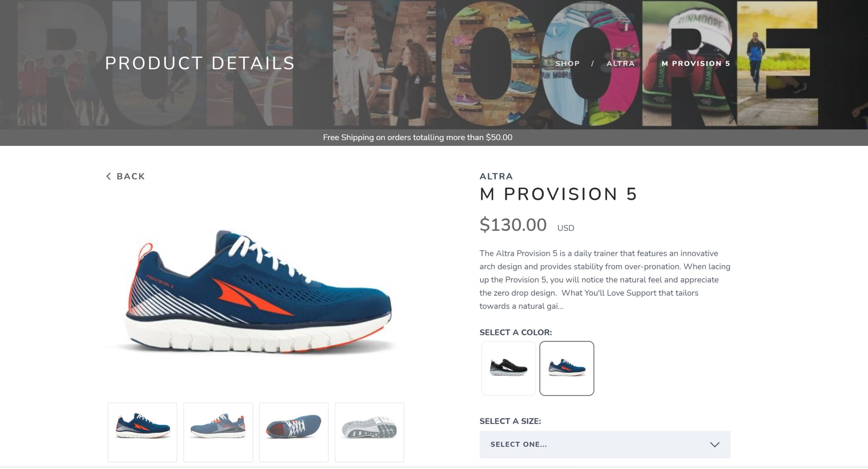Click the $130.00 price text
The height and width of the screenshot is (469, 868).
[x=513, y=225]
